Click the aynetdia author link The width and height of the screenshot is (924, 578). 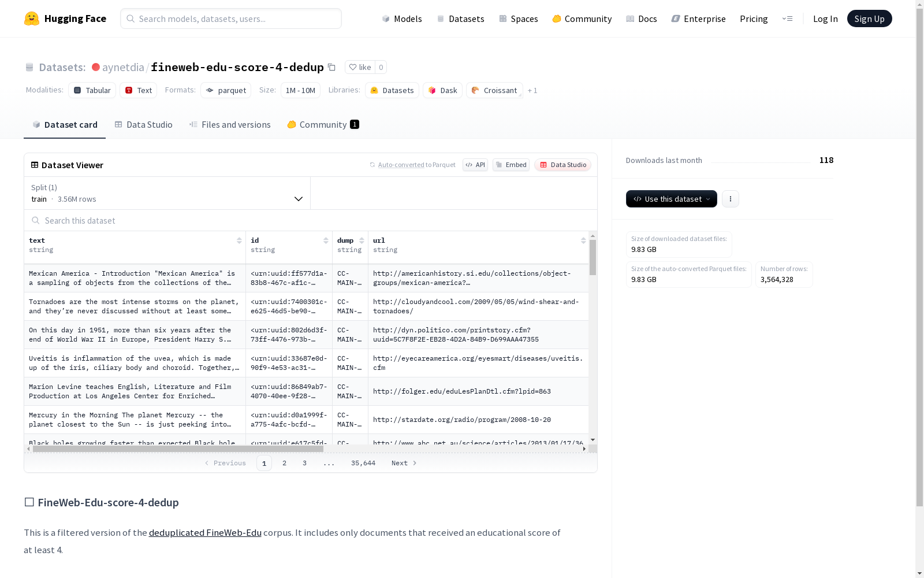coord(123,67)
